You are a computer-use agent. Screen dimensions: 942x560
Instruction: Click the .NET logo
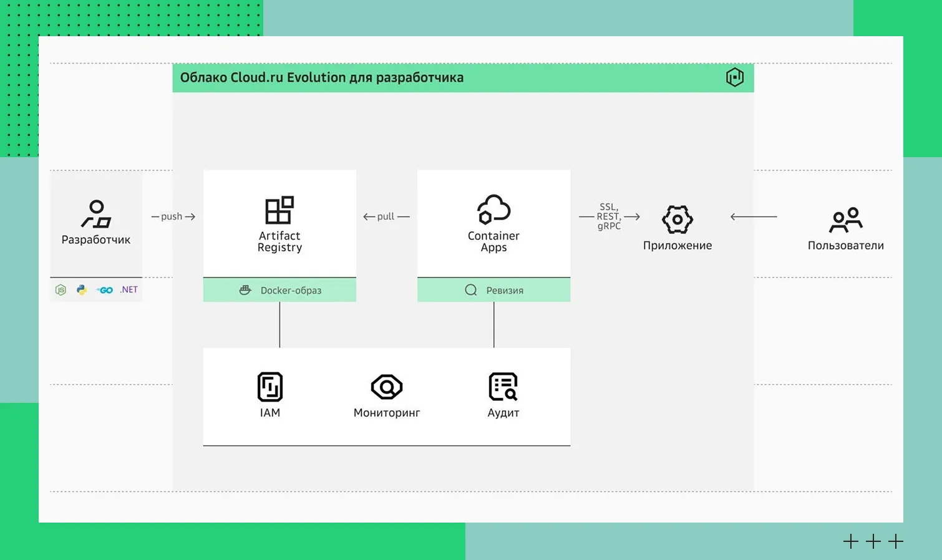[x=129, y=289]
